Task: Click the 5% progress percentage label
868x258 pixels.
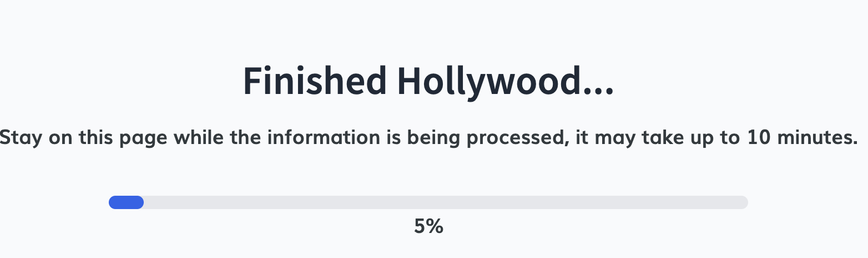Action: pyautogui.click(x=428, y=226)
